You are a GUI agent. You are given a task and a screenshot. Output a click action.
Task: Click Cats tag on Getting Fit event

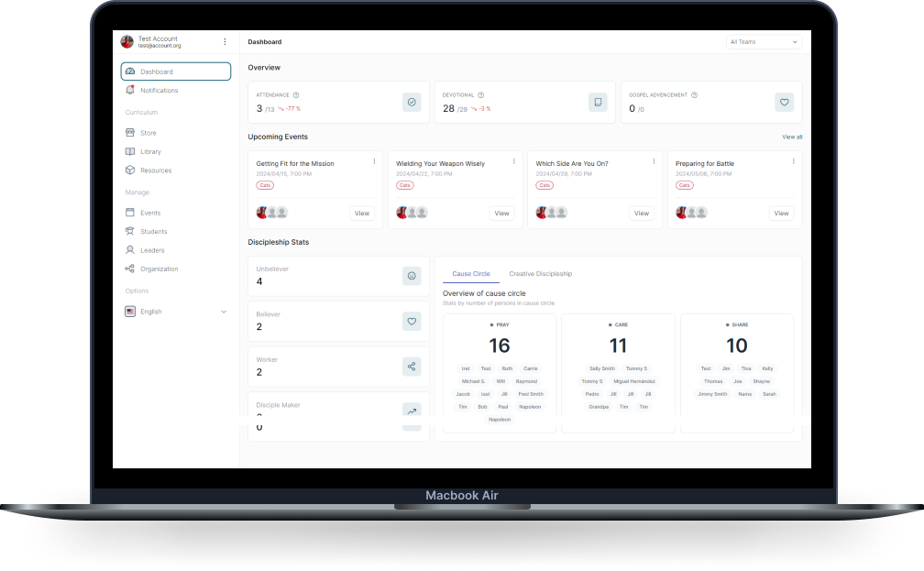265,185
